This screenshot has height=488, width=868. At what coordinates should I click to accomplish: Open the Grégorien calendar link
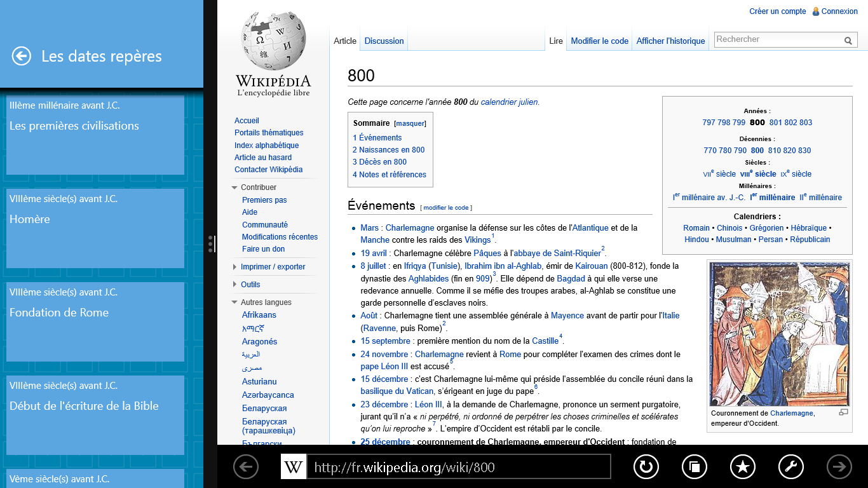click(x=766, y=228)
